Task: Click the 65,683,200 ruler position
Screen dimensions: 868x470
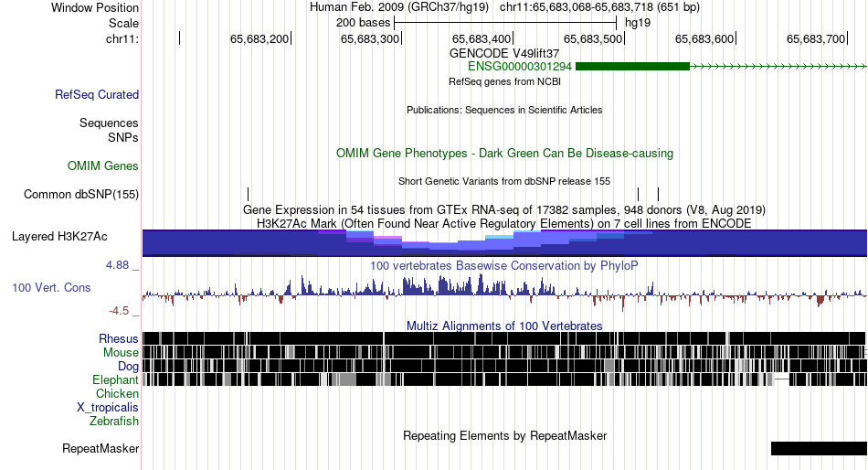Action: (259, 38)
